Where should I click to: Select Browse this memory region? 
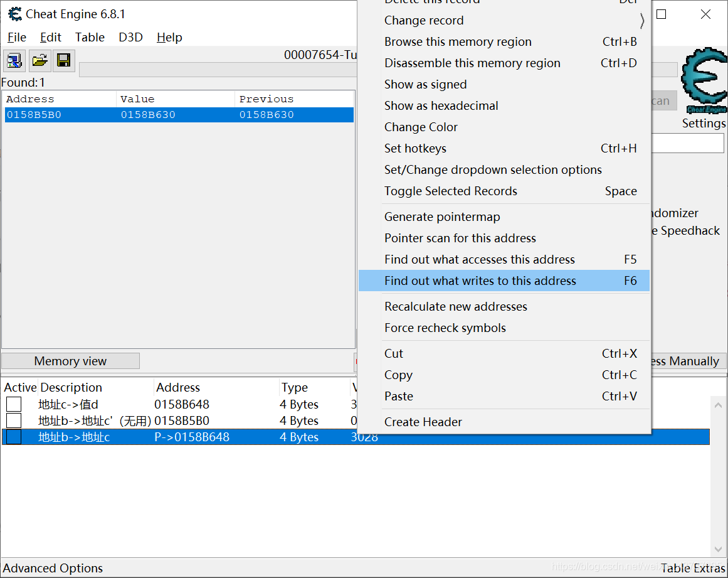coord(504,42)
